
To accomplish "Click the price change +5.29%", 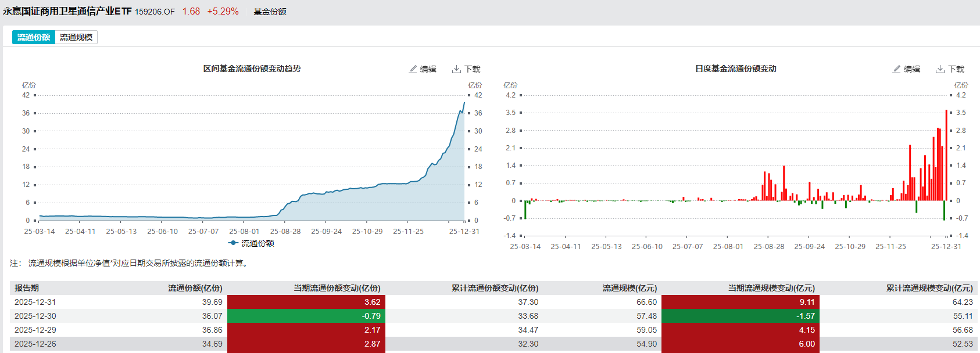I will (223, 12).
